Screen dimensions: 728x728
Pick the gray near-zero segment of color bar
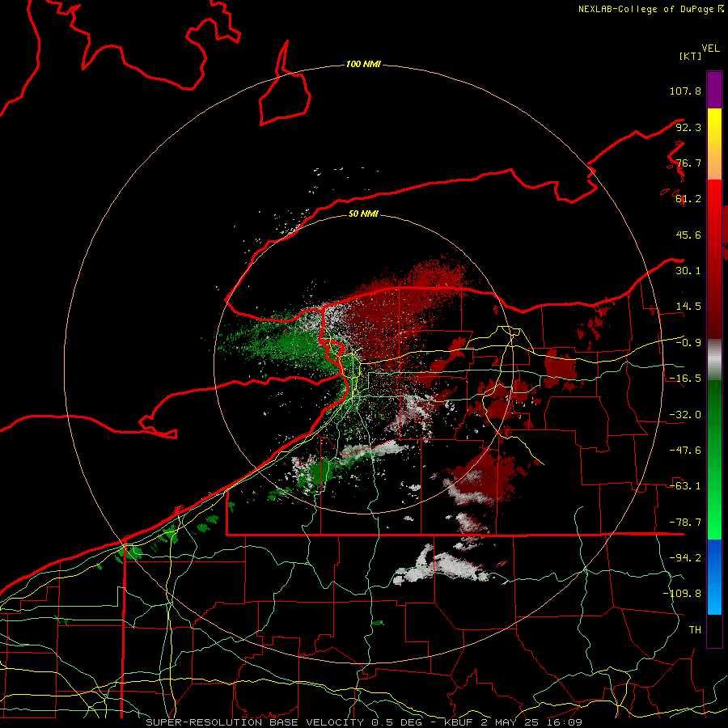[714, 360]
